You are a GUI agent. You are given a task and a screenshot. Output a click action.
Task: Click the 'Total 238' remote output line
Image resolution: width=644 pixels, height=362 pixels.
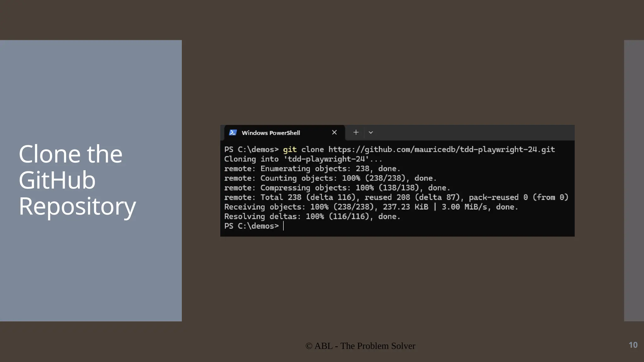[x=396, y=197]
